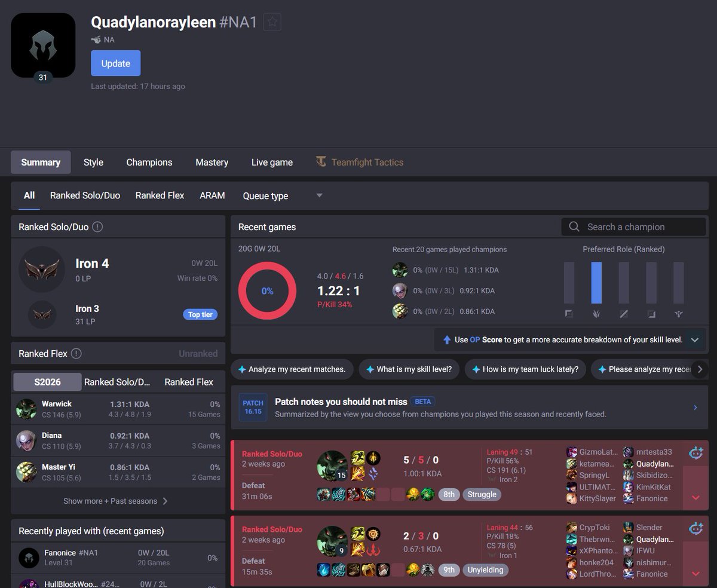717x588 pixels.
Task: Open the Mastery tab
Action: click(x=212, y=162)
